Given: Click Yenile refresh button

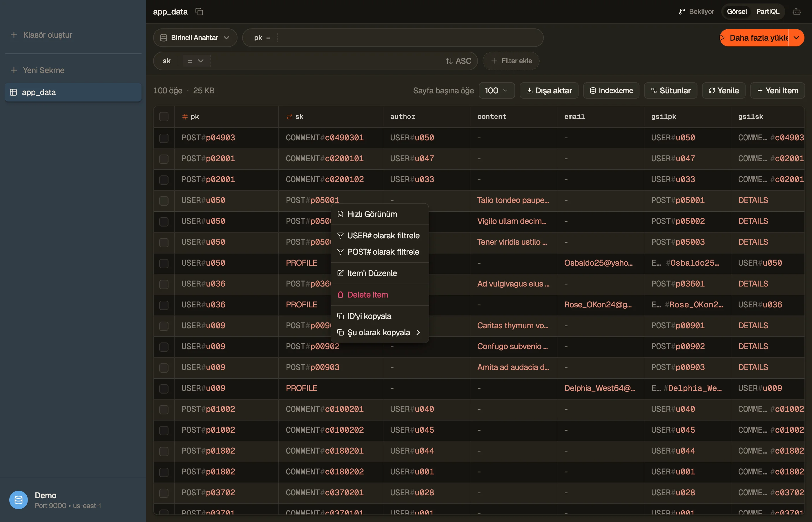Looking at the screenshot, I should tap(724, 90).
